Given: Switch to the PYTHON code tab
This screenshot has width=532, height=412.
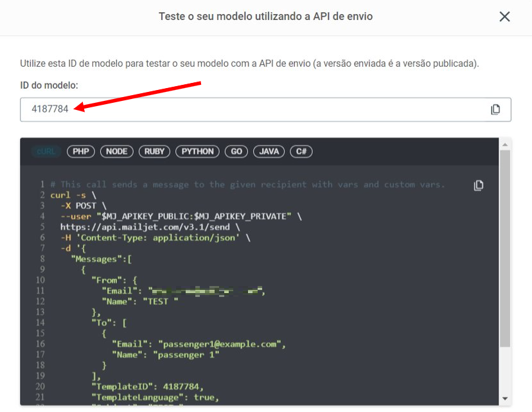Looking at the screenshot, I should tap(197, 151).
